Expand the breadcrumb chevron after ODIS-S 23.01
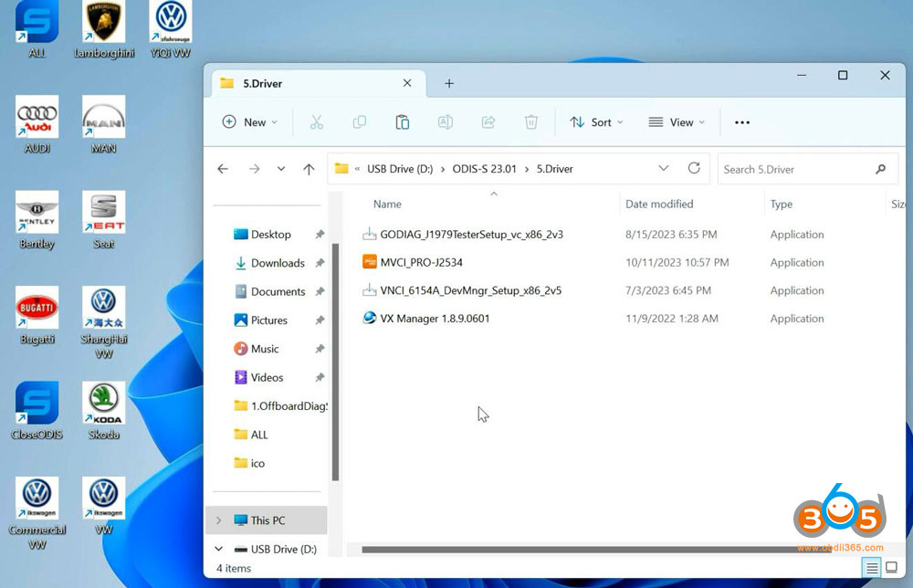Image resolution: width=913 pixels, height=588 pixels. coord(527,169)
